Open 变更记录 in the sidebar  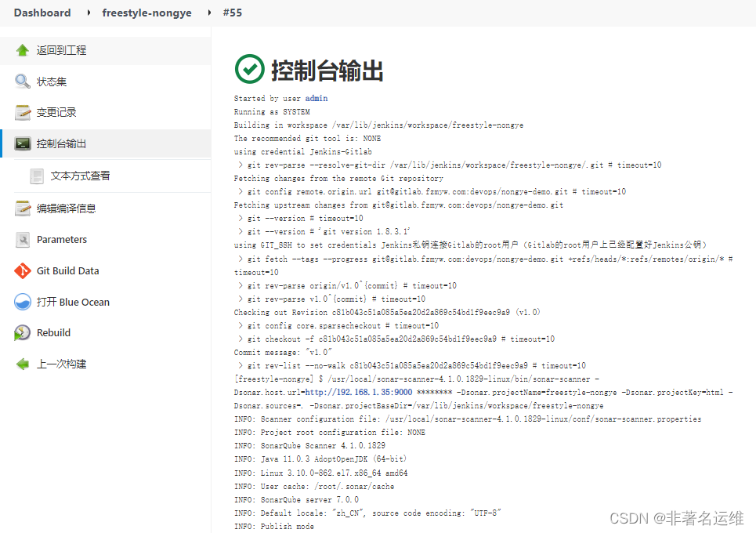coord(56,112)
